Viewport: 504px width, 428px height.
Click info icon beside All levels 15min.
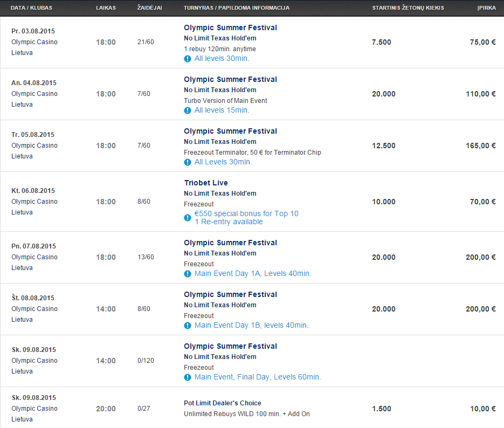pyautogui.click(x=188, y=111)
